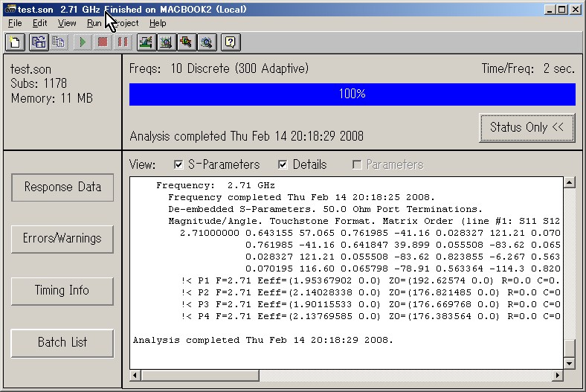
Task: Click 'Freqs: 10 Discrete (300 Adaptive)' text
Action: pos(219,68)
